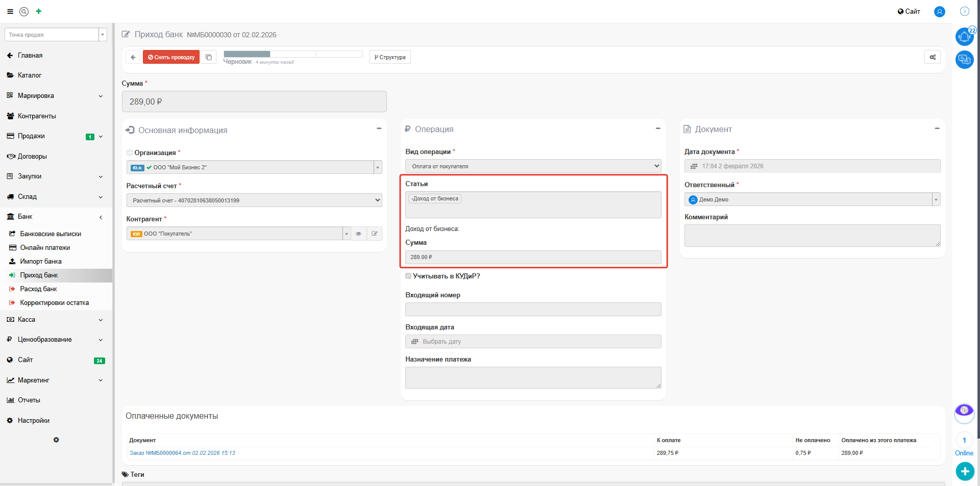The width and height of the screenshot is (980, 486).
Task: Open document settings gears icon
Action: click(x=932, y=57)
